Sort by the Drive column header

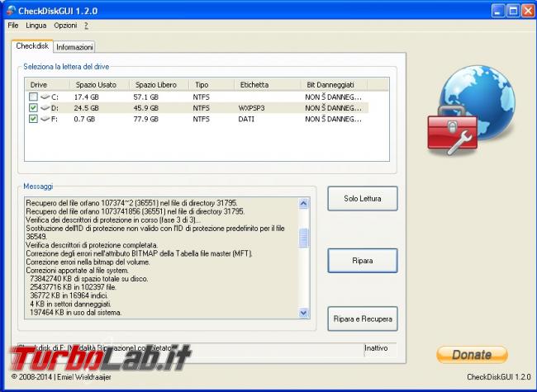point(47,84)
